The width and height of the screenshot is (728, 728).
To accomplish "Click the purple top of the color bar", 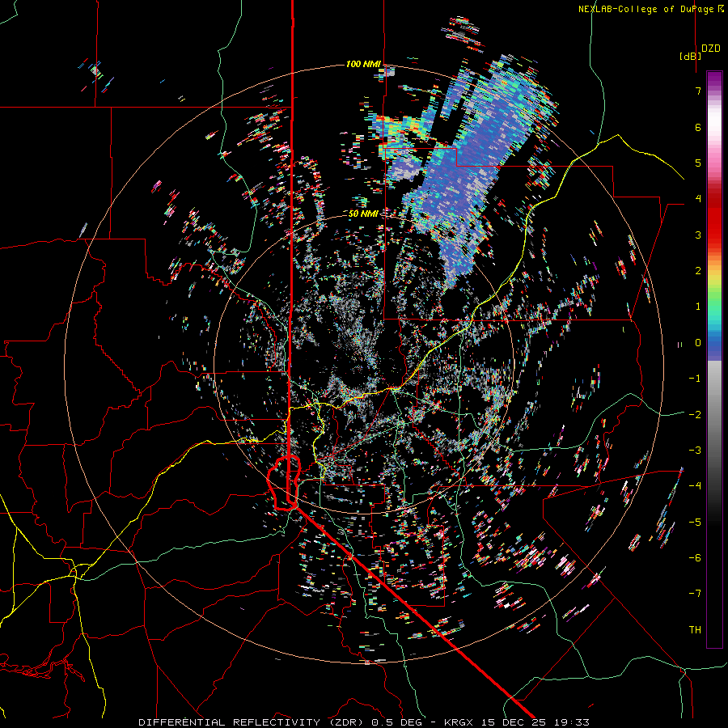I will click(x=714, y=79).
